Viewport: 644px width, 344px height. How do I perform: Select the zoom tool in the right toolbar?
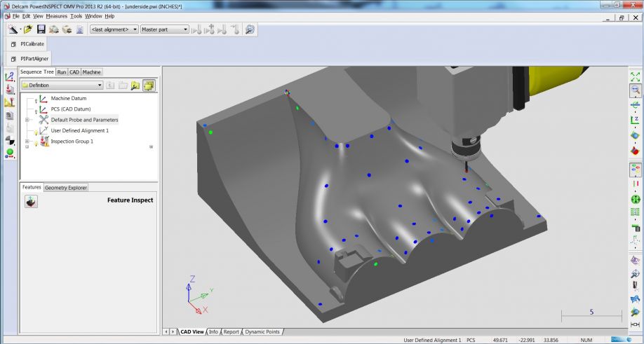[x=635, y=90]
